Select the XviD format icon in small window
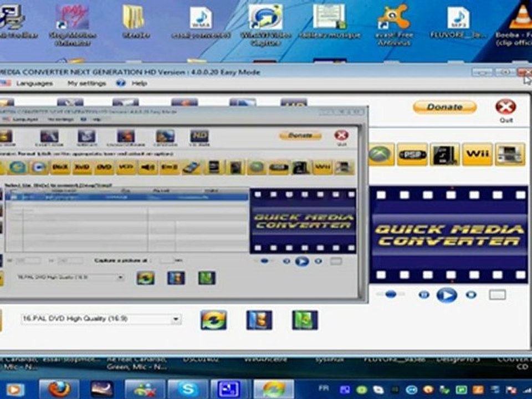 82,167
